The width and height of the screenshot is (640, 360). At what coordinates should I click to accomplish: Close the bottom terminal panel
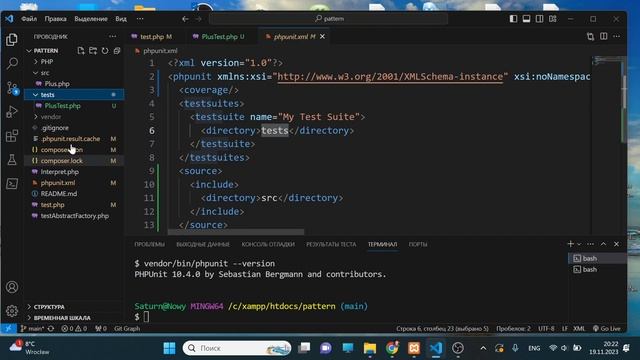point(616,244)
